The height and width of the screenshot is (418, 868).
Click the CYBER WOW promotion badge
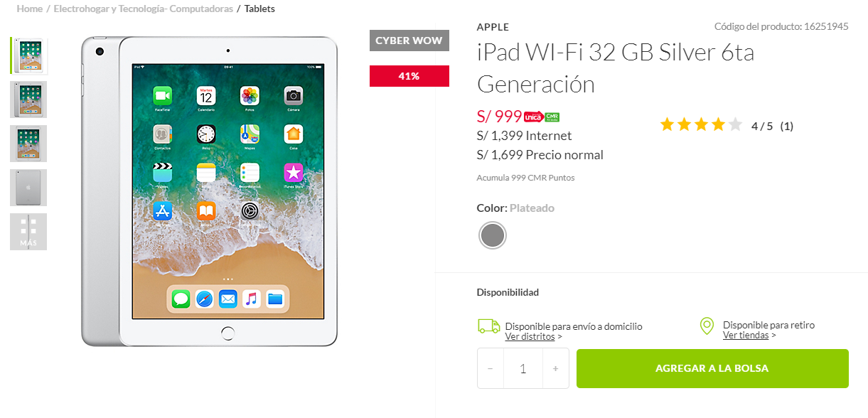coord(409,41)
